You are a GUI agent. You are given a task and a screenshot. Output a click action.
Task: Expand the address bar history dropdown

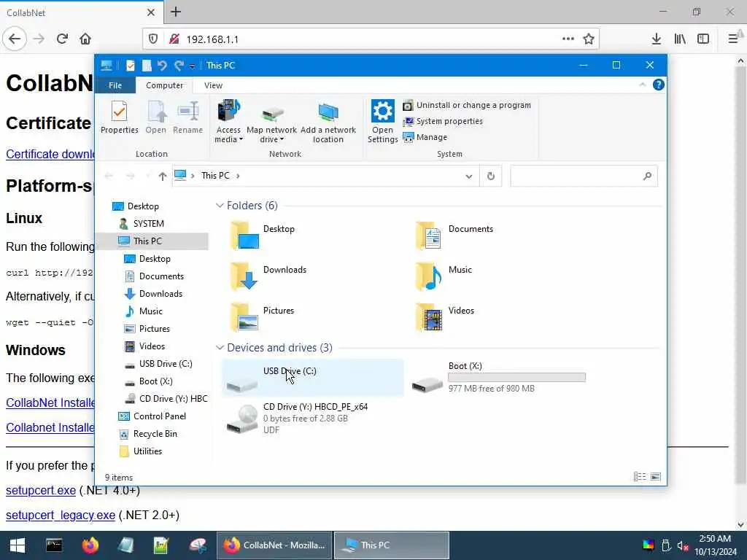point(469,176)
